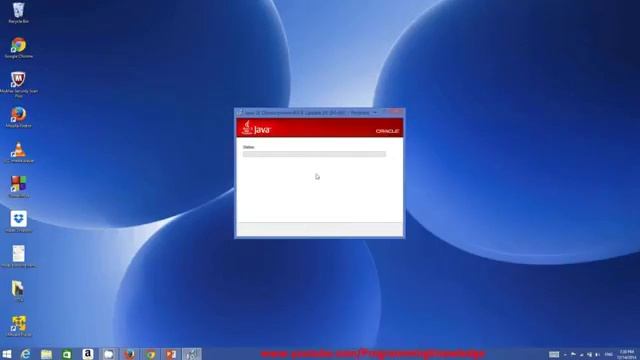Open the volume control tray icon
The width and height of the screenshot is (640, 360).
[598, 354]
